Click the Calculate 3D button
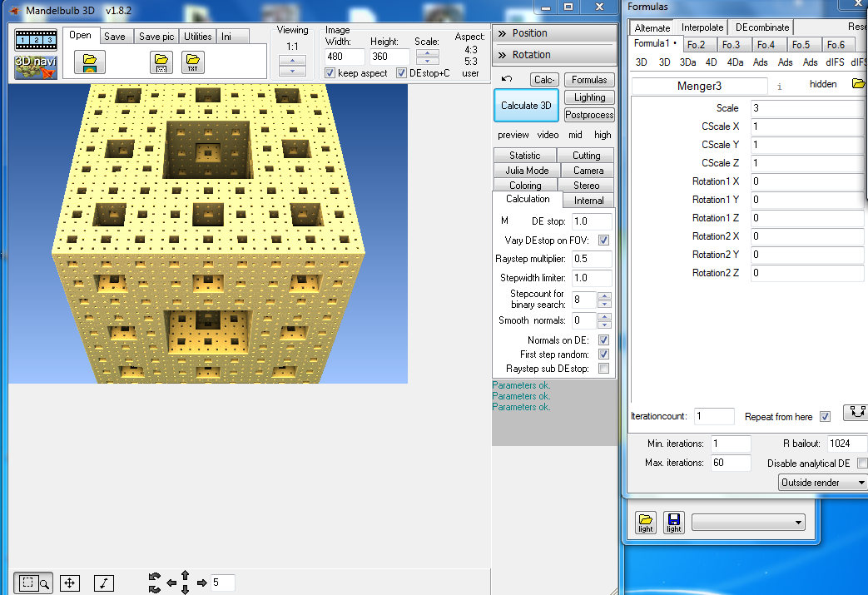 (x=526, y=105)
